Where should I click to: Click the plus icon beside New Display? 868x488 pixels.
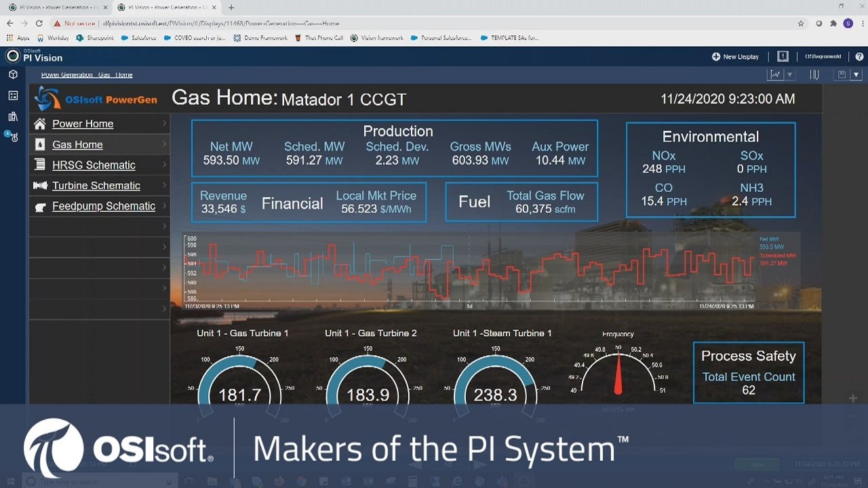tap(716, 57)
